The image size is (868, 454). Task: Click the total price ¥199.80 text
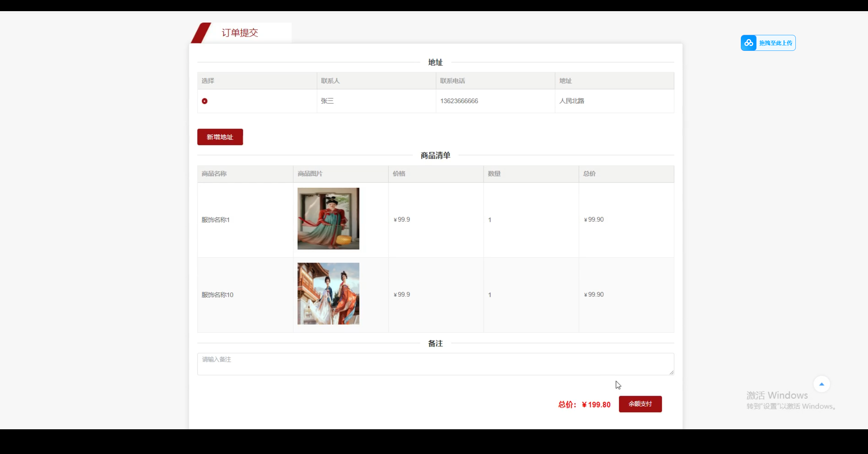point(596,405)
